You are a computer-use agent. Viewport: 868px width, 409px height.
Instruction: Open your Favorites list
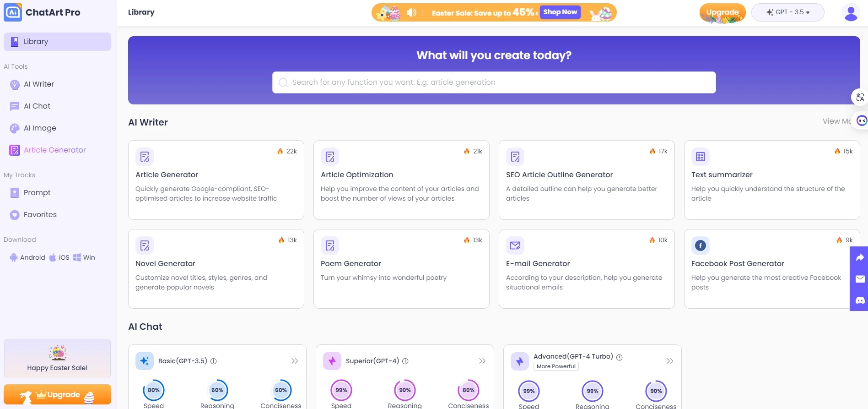click(40, 214)
